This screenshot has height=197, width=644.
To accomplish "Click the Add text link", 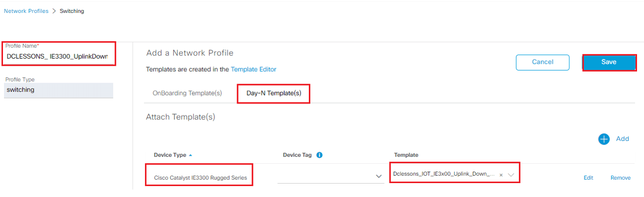I will coord(623,139).
